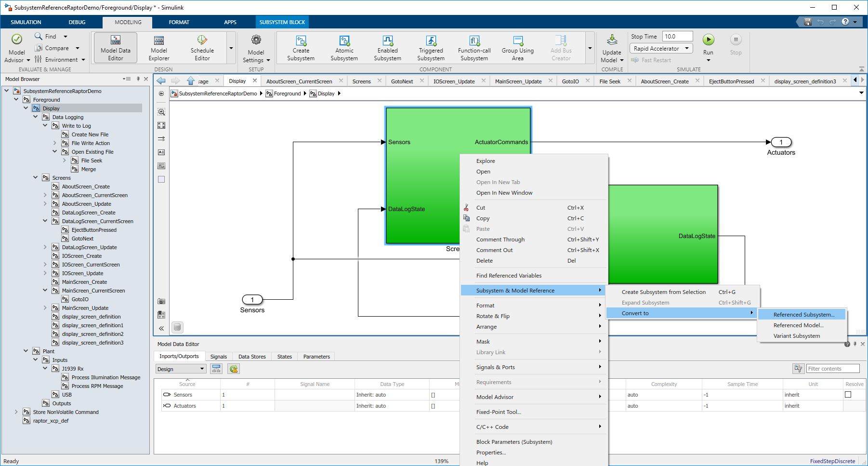The height and width of the screenshot is (466, 868).
Task: Click the Filter contents field
Action: point(832,369)
